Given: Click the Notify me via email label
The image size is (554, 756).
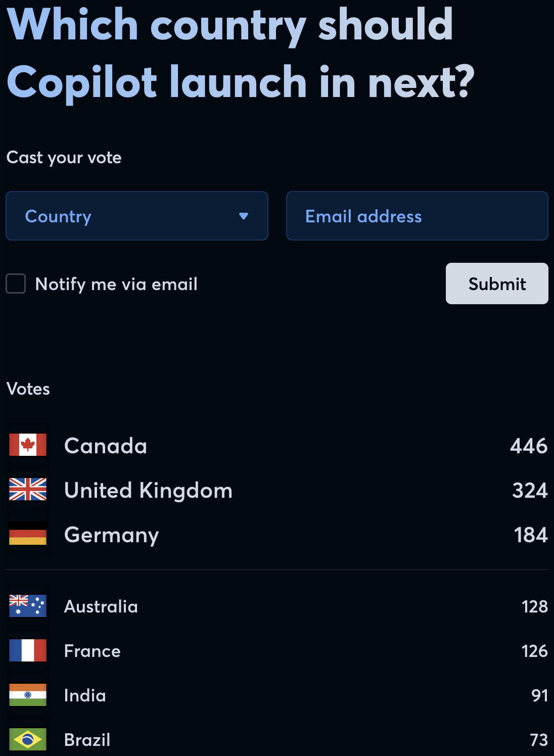Looking at the screenshot, I should [x=116, y=284].
